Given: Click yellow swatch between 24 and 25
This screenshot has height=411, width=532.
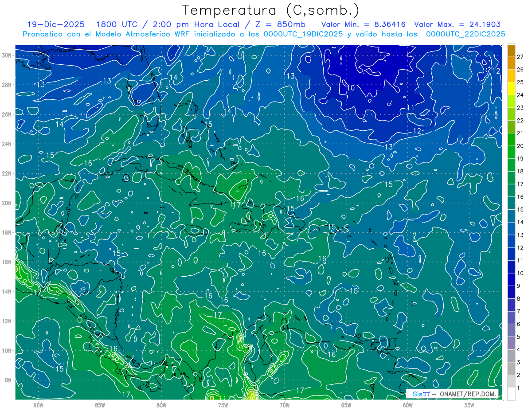Looking at the screenshot, I should click(x=511, y=89).
